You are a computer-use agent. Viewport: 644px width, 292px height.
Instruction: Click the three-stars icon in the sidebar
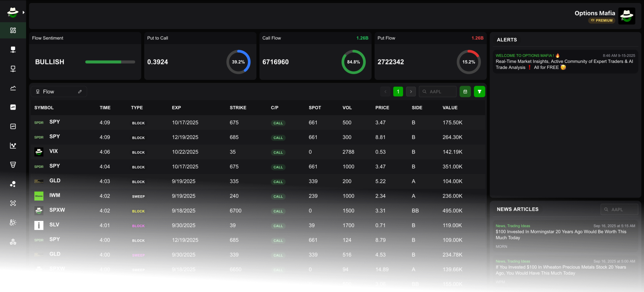13,242
